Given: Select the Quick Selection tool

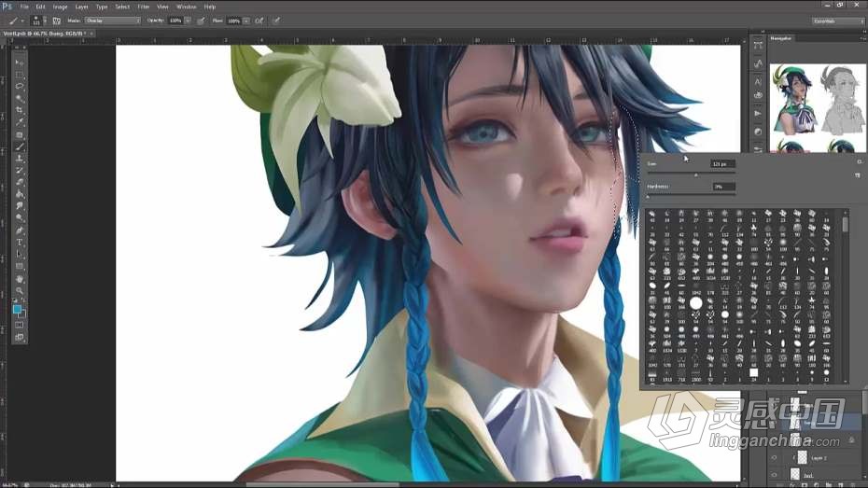Looking at the screenshot, I should tap(20, 99).
